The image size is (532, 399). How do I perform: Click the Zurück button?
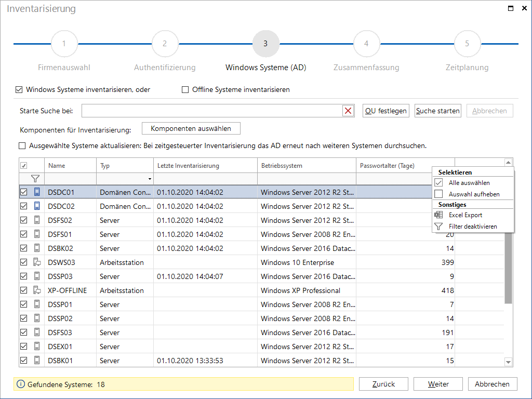(383, 384)
